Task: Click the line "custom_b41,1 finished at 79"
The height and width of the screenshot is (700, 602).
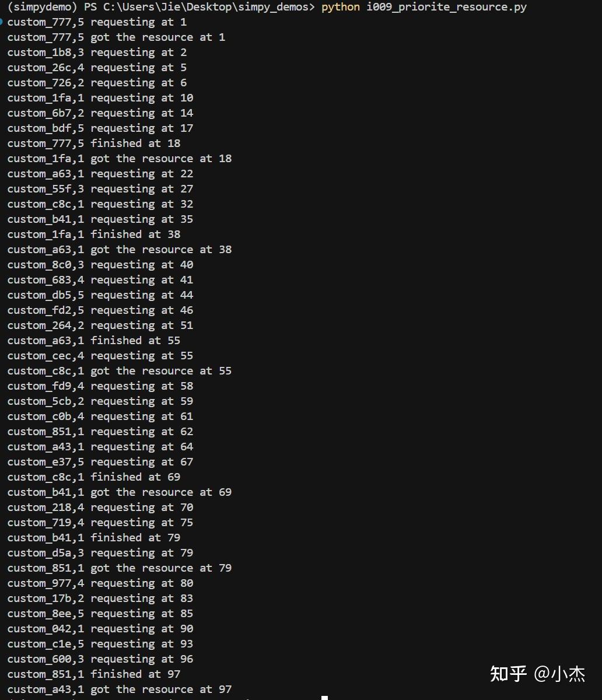Action: [94, 538]
